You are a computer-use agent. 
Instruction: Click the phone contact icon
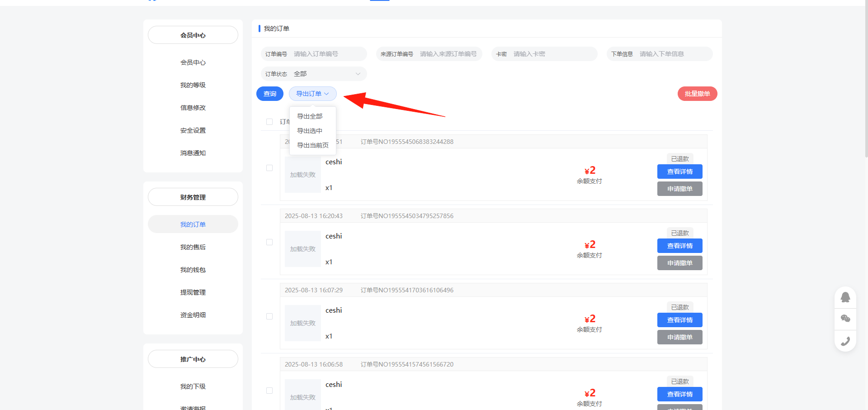845,341
